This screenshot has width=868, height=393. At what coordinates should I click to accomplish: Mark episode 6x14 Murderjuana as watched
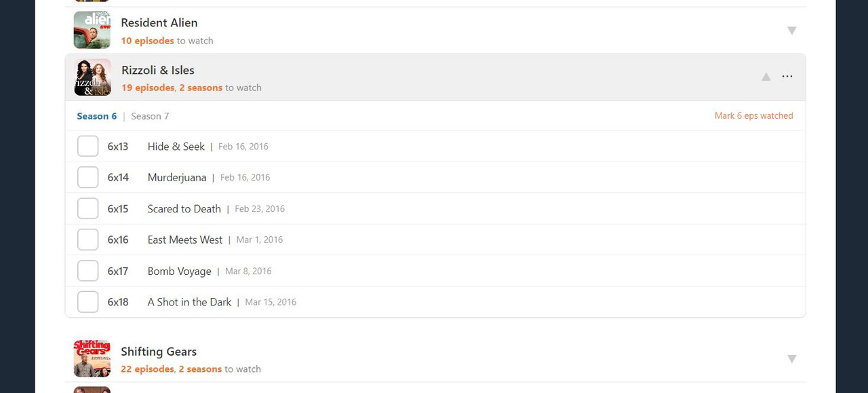click(88, 178)
